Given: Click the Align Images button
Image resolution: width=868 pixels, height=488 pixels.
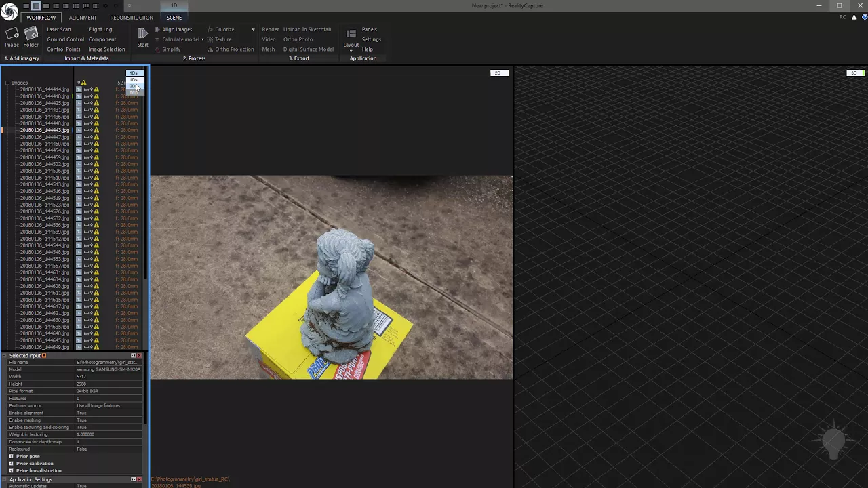Looking at the screenshot, I should click(x=173, y=29).
